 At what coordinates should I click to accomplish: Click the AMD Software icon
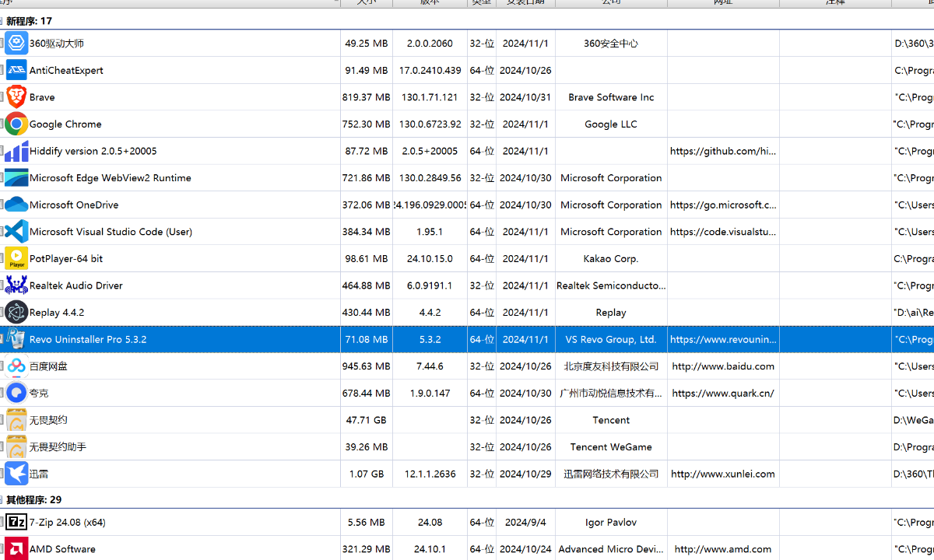coord(16,549)
